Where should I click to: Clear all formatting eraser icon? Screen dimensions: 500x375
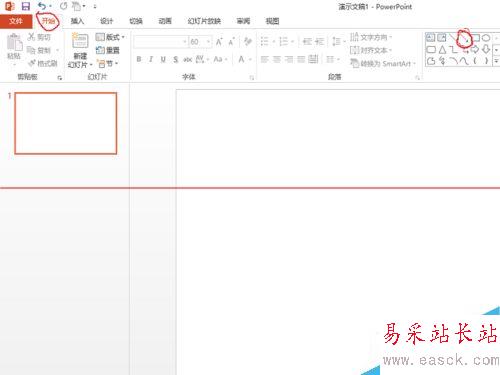pos(248,41)
